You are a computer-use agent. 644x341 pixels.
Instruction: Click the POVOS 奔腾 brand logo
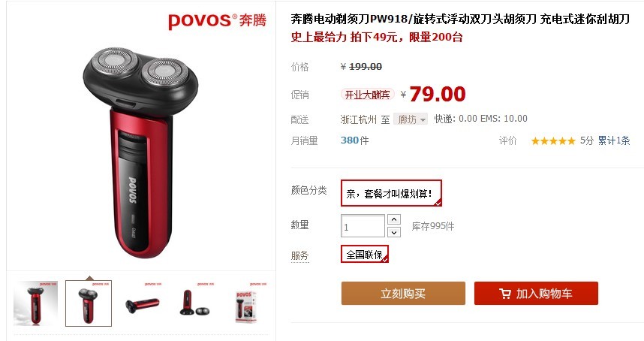click(x=217, y=20)
